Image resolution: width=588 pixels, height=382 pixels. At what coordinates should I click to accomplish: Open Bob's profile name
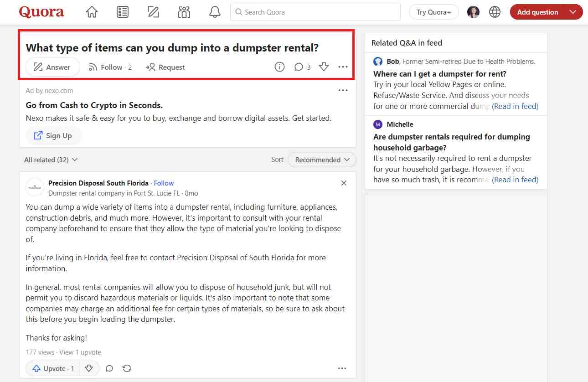393,61
